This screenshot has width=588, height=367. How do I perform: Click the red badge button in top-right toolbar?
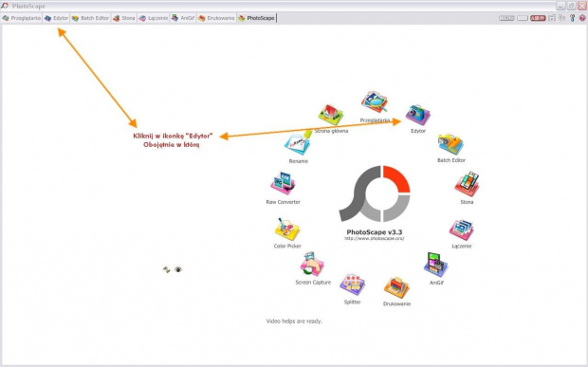538,18
